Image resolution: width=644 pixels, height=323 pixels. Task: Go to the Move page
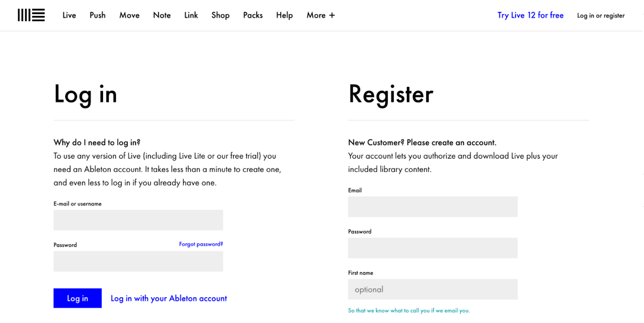coord(129,15)
